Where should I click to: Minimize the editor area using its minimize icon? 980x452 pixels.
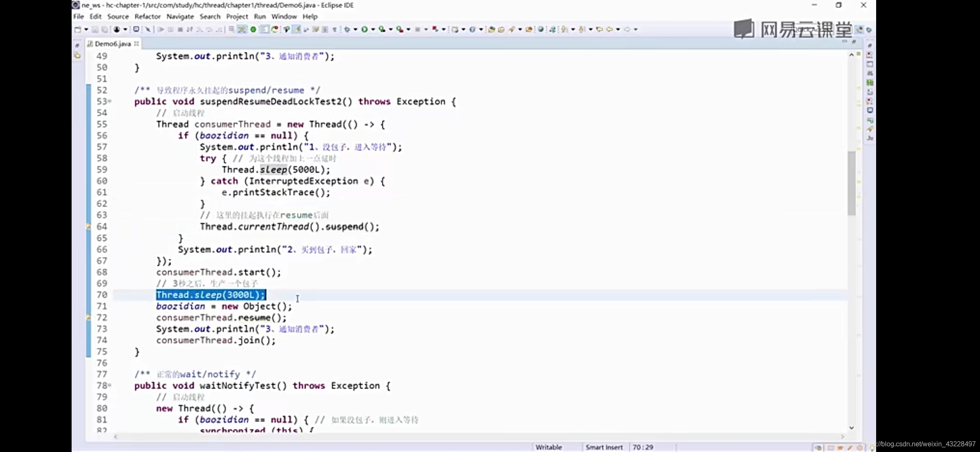point(845,41)
